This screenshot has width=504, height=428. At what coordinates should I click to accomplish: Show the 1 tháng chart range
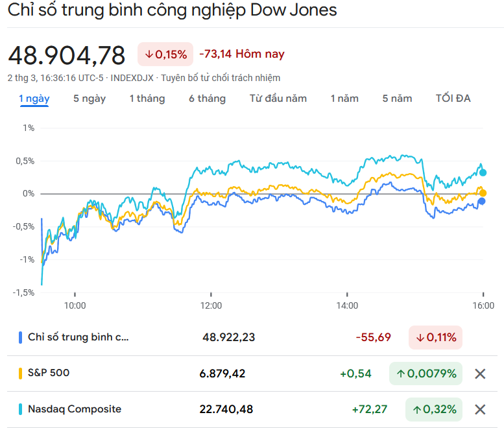147,99
